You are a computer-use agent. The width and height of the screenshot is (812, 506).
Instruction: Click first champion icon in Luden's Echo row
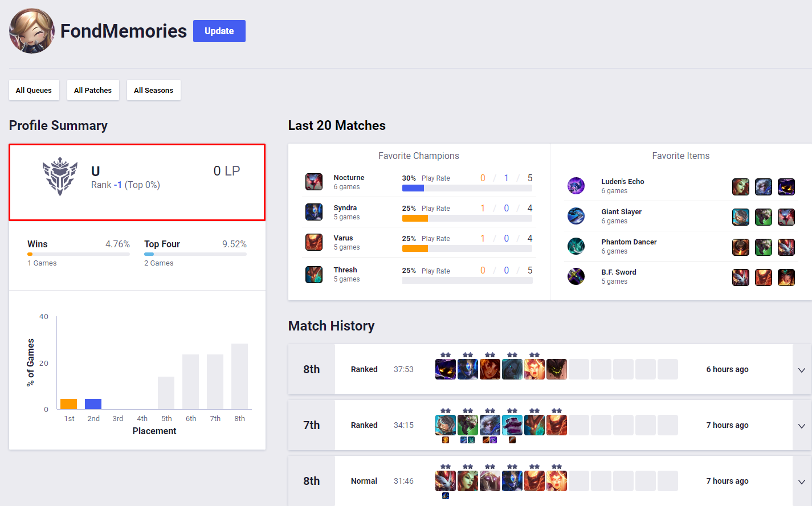pyautogui.click(x=741, y=187)
